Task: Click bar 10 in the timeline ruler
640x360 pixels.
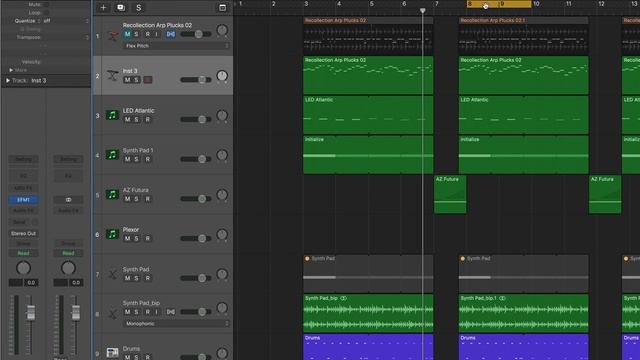Action: 536,4
